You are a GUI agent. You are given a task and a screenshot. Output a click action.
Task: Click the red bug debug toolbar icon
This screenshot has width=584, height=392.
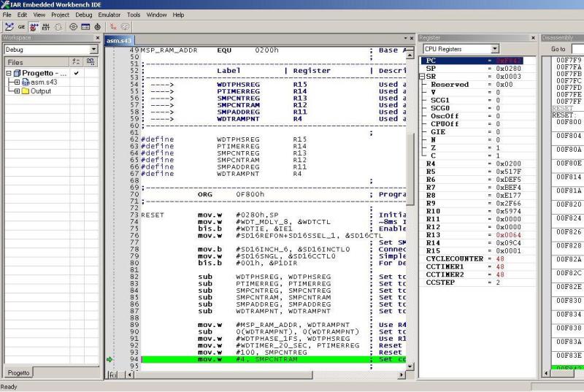pos(34,27)
